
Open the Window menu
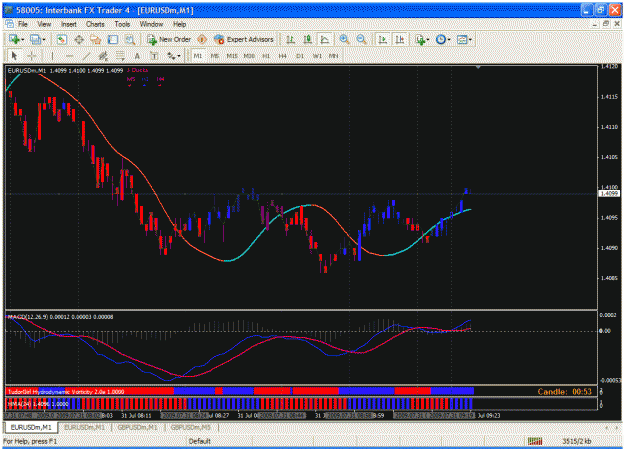(x=151, y=24)
